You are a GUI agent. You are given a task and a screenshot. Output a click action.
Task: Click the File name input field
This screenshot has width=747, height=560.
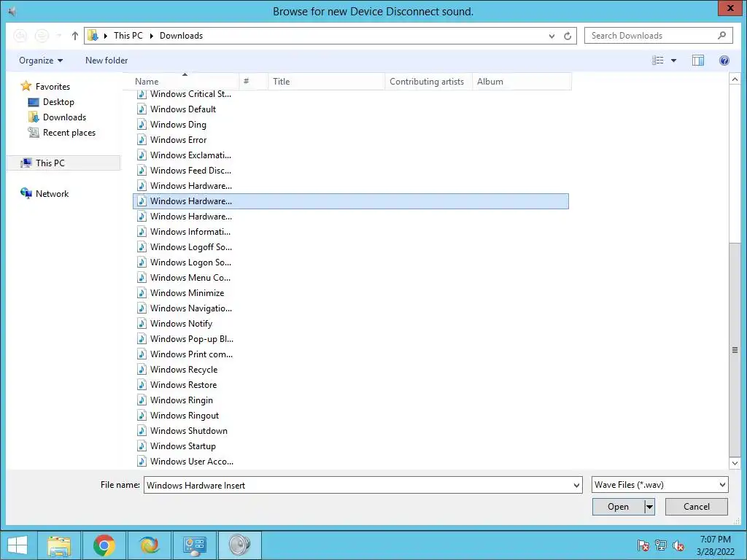[357, 485]
